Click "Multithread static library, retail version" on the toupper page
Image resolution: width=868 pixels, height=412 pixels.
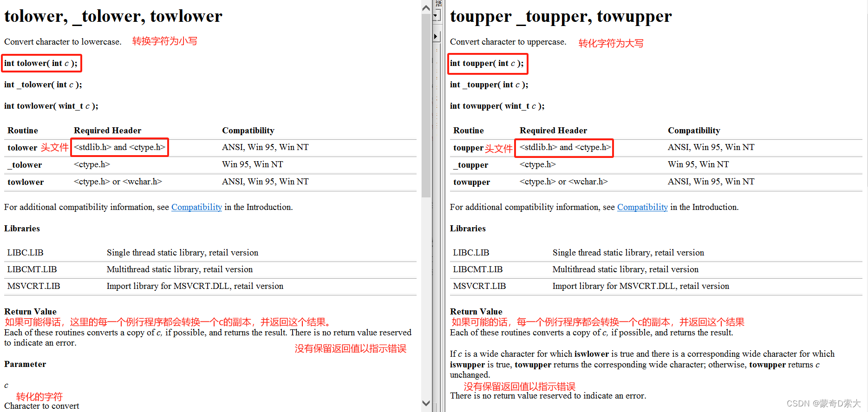point(626,269)
